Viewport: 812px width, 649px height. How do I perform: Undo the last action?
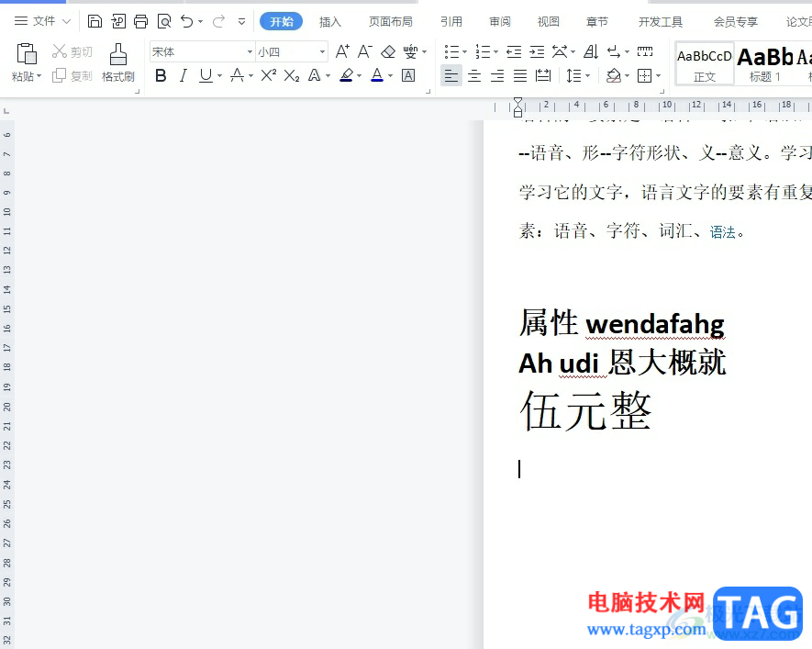[186, 21]
